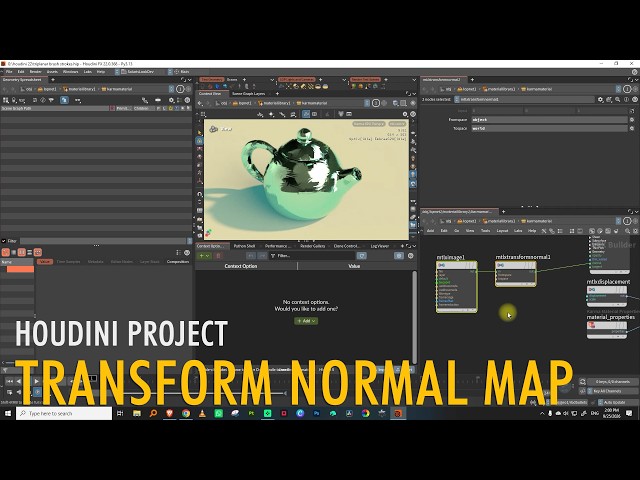Select the material_properties node
640x480 pixels.
[x=607, y=330]
